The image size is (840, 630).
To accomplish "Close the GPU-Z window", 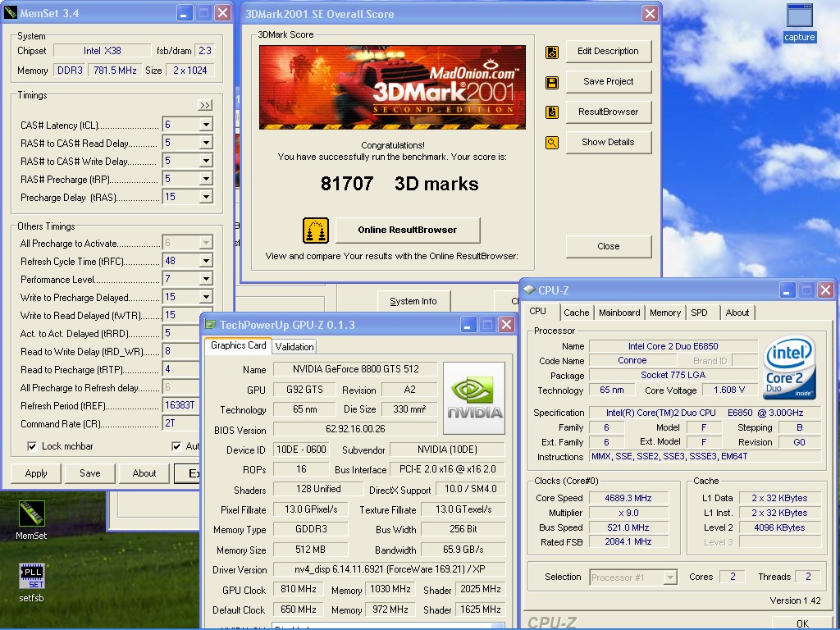I will tap(506, 325).
